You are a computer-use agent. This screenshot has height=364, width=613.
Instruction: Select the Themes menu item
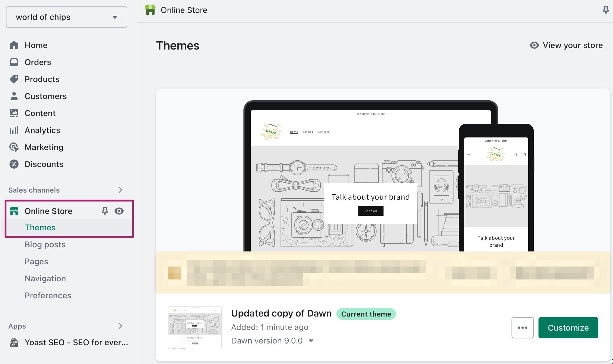[40, 227]
